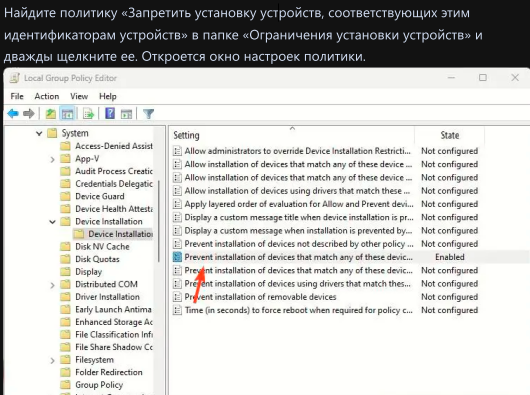530x395 pixels.
Task: Click the Enabled state cell
Action: pyautogui.click(x=450, y=257)
